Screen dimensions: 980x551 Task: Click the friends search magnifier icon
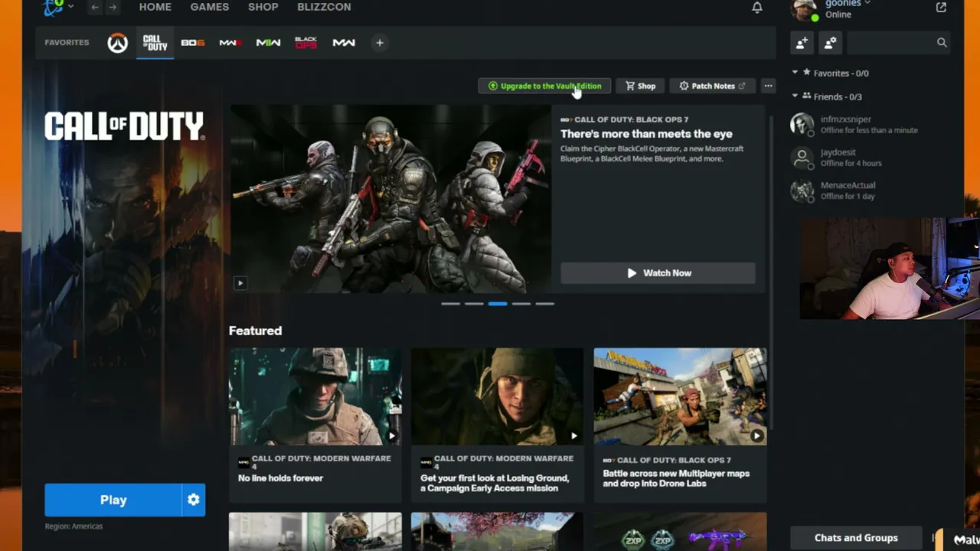[942, 43]
